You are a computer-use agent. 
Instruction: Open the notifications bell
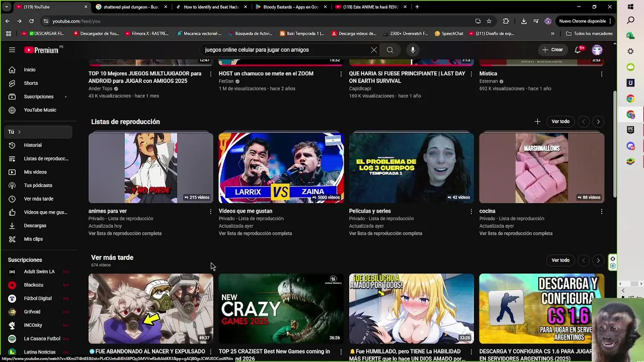578,50
